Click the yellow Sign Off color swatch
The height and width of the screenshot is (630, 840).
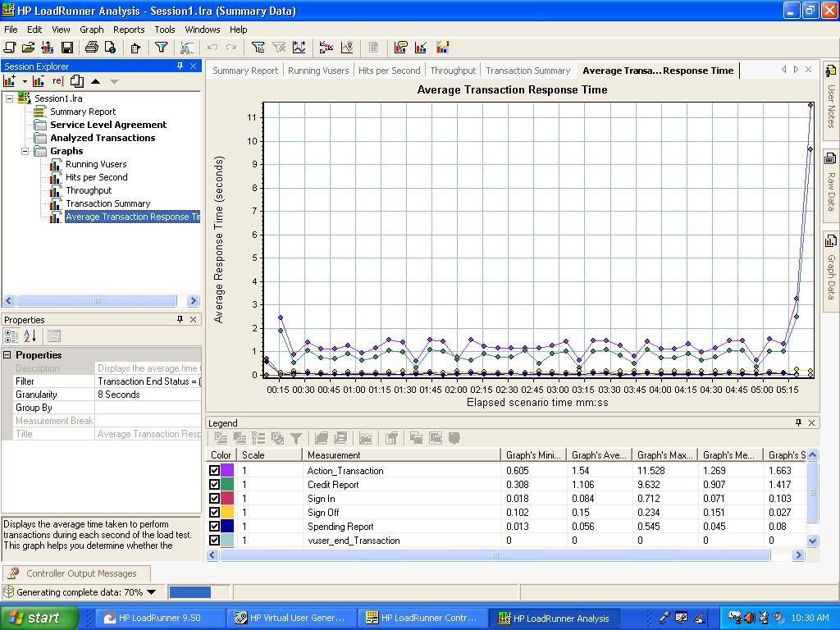pyautogui.click(x=227, y=512)
